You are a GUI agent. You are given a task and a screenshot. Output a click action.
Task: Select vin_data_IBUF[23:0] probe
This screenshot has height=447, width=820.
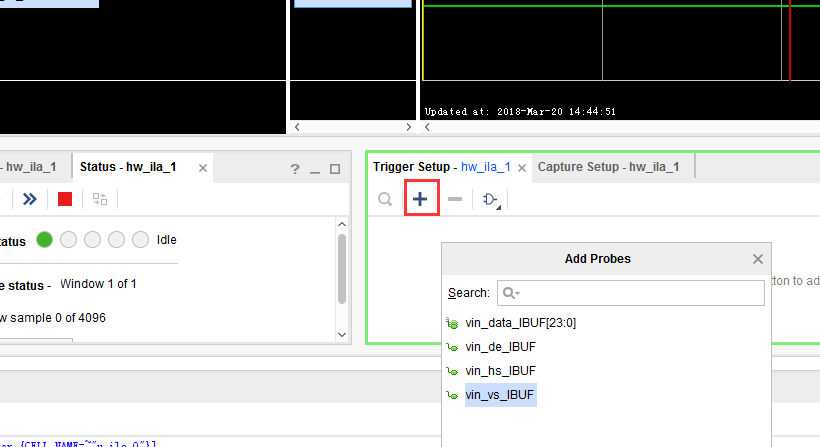(520, 323)
